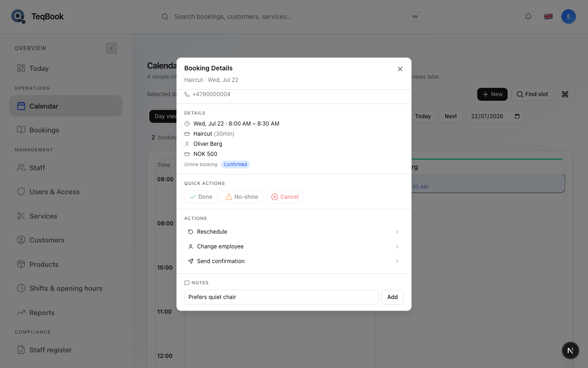Click the clock icon beside booking time
The width and height of the screenshot is (588, 368).
pyautogui.click(x=187, y=124)
